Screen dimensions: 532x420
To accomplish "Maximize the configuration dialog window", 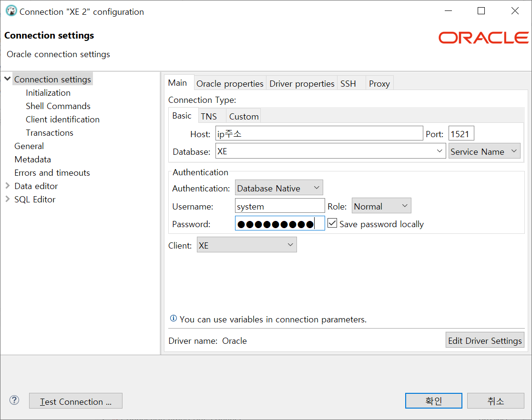I will pyautogui.click(x=481, y=11).
